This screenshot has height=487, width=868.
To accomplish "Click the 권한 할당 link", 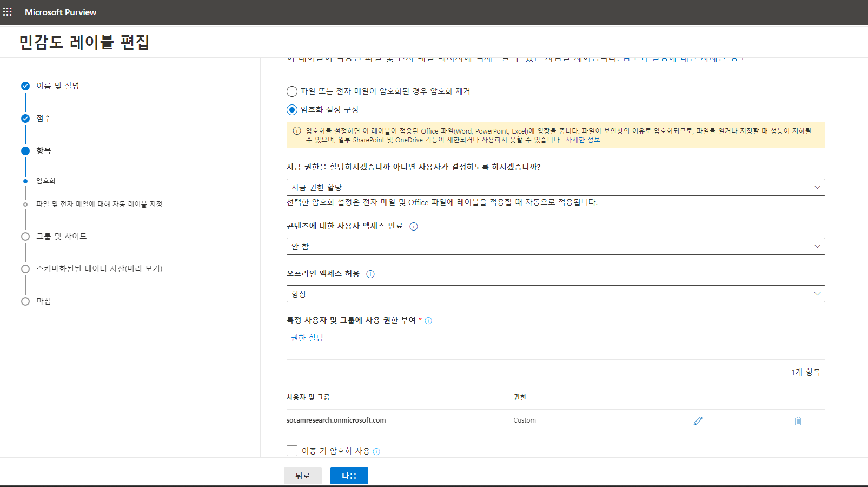I will 307,338.
